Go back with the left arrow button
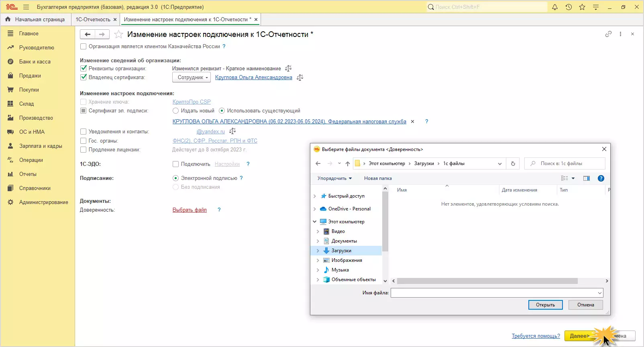Screen dimensions: 644x347 (x=87, y=35)
